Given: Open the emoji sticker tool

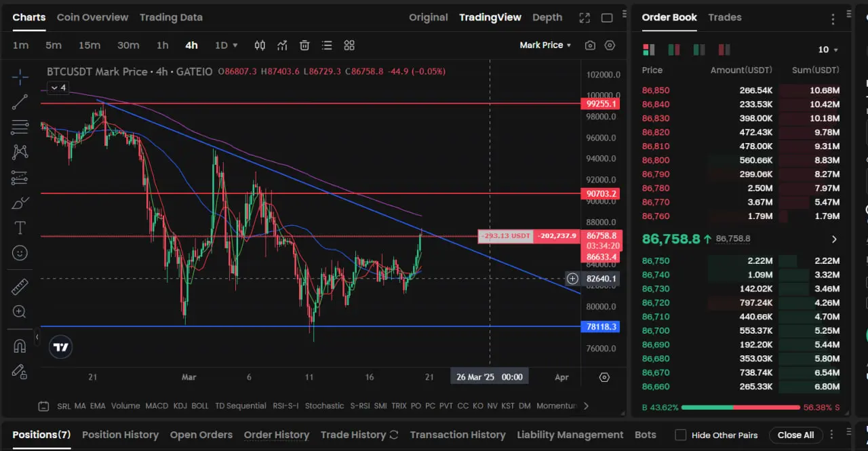Looking at the screenshot, I should pyautogui.click(x=20, y=253).
